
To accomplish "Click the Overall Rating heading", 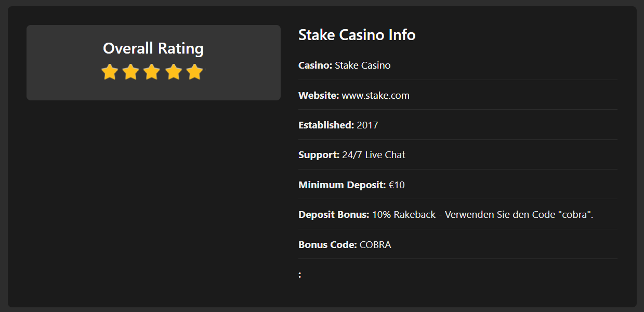I will [x=153, y=48].
